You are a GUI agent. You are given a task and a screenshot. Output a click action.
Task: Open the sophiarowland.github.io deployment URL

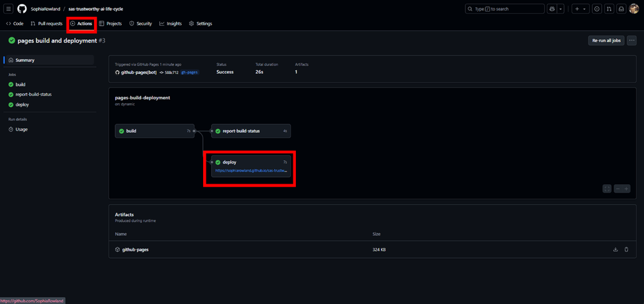[x=251, y=171]
